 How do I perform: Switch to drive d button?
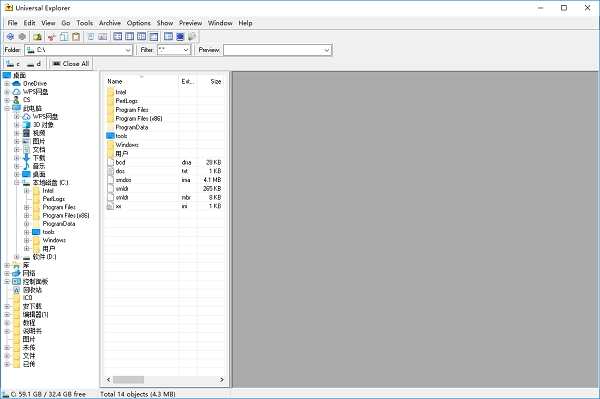[34, 64]
